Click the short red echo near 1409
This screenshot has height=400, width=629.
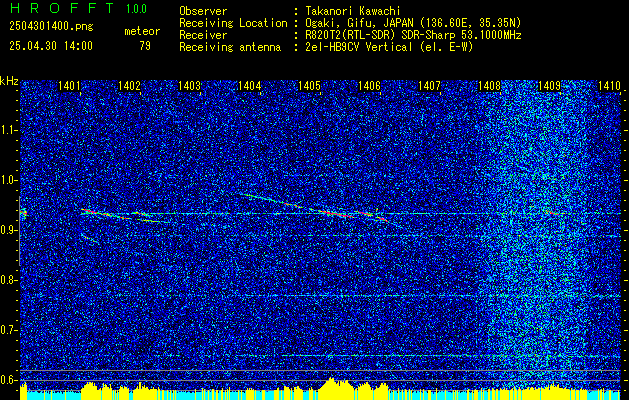point(553,213)
